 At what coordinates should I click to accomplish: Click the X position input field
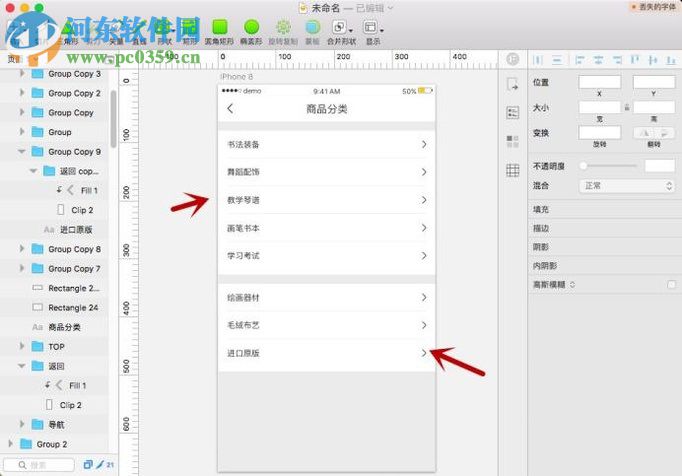point(599,82)
